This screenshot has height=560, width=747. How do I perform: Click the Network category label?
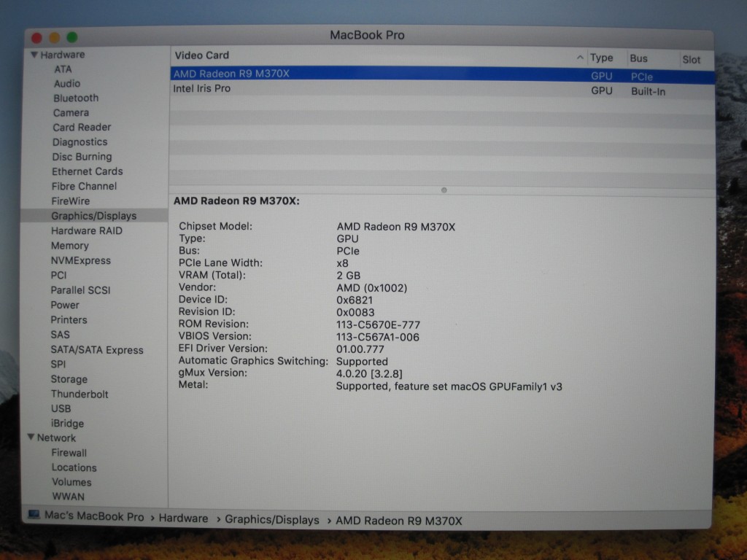point(56,437)
